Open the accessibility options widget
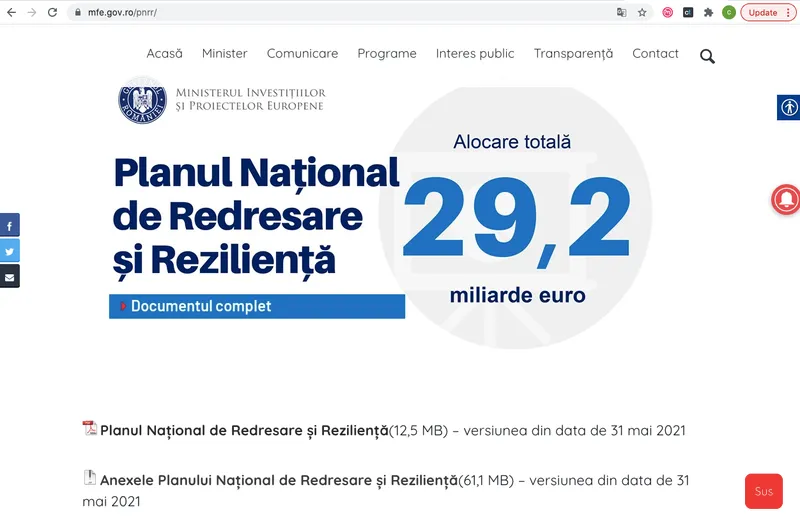This screenshot has height=532, width=800. pos(788,107)
